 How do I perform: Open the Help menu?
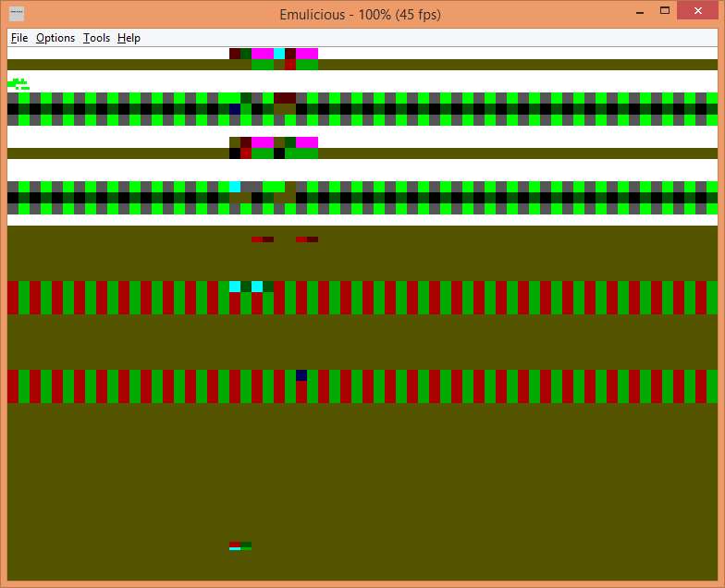coord(129,38)
